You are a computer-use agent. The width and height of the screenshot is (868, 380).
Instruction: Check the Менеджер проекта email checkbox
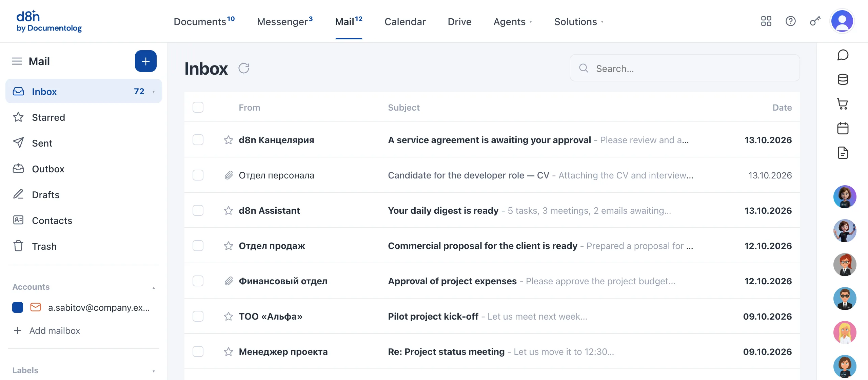pyautogui.click(x=198, y=351)
